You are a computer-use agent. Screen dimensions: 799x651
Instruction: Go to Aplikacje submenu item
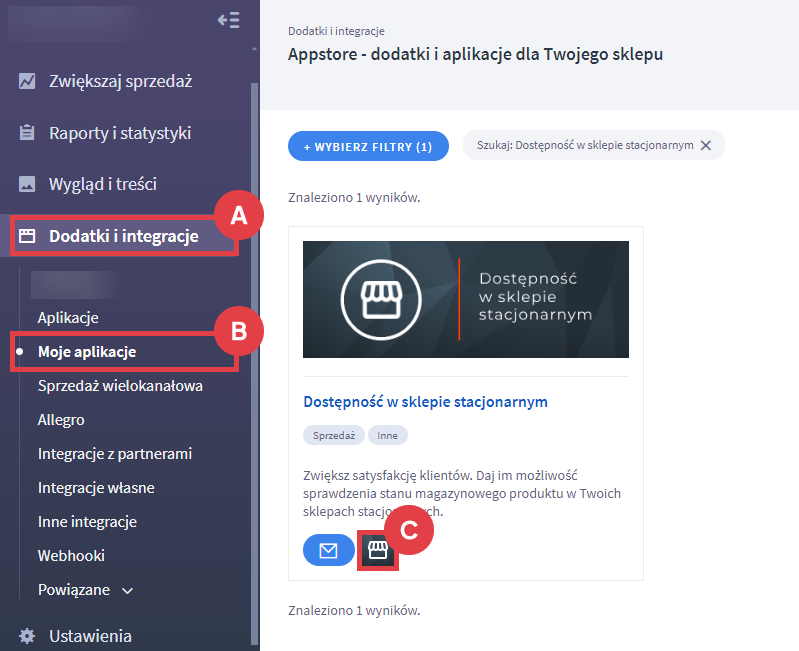point(68,318)
